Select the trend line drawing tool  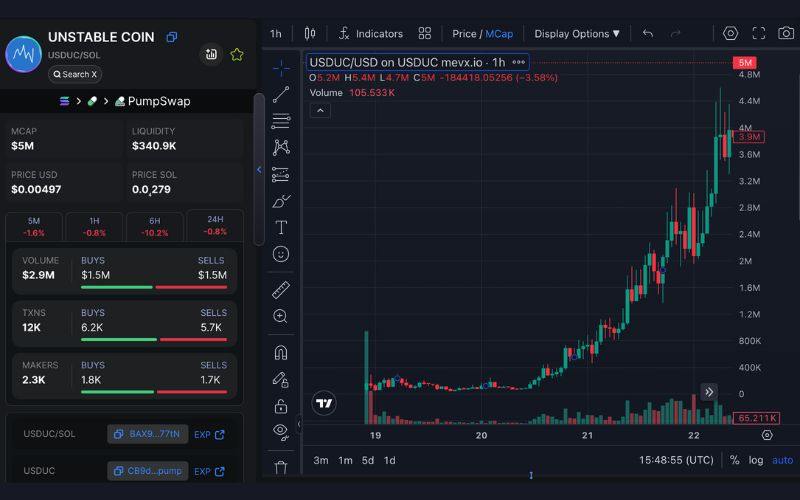coord(281,94)
